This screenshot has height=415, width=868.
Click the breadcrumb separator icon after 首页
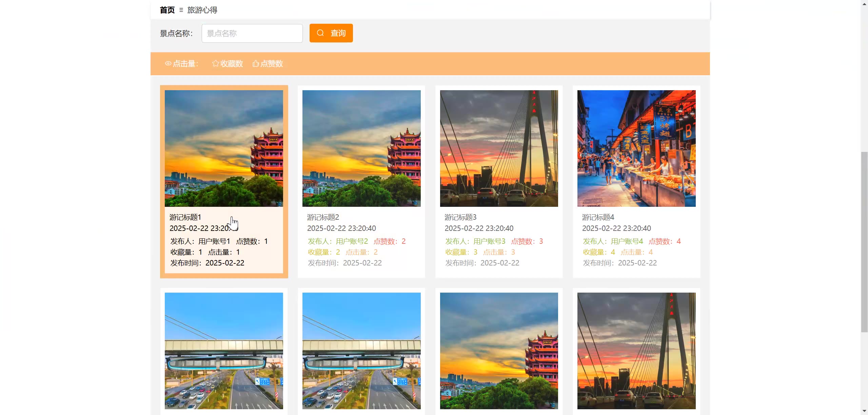[x=181, y=10]
